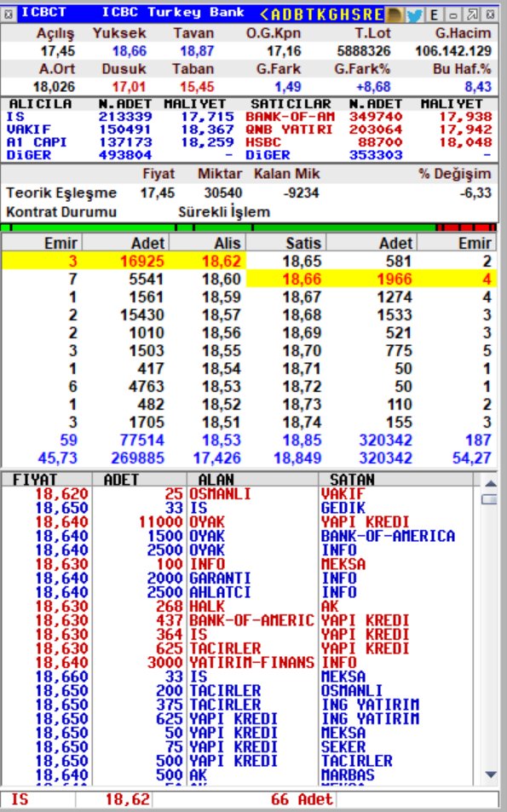Screen dimensions: 507x812
Task: Click the G.Fark% value +8,68
Action: click(x=373, y=86)
